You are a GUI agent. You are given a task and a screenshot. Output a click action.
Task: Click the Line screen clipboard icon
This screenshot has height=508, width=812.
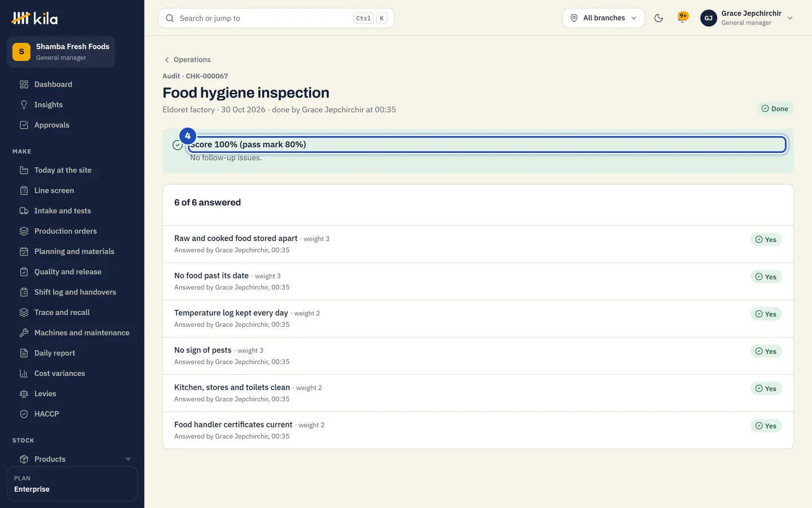[24, 191]
